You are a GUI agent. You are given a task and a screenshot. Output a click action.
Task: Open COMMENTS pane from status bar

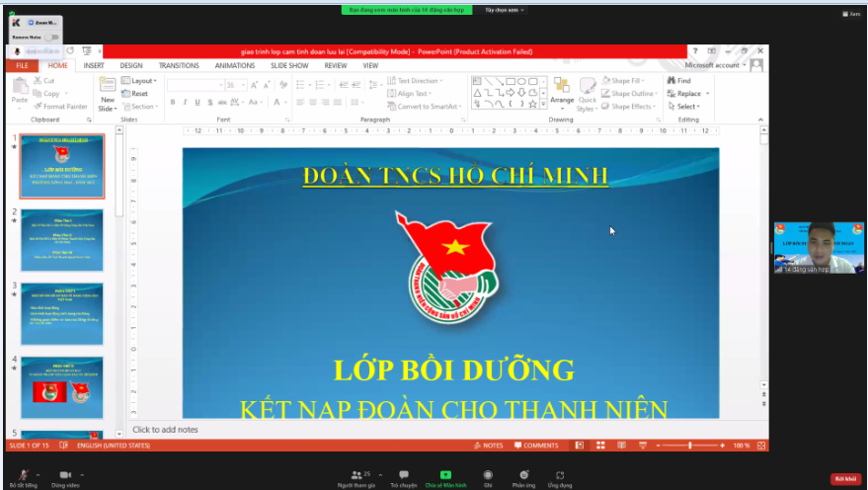coord(536,446)
